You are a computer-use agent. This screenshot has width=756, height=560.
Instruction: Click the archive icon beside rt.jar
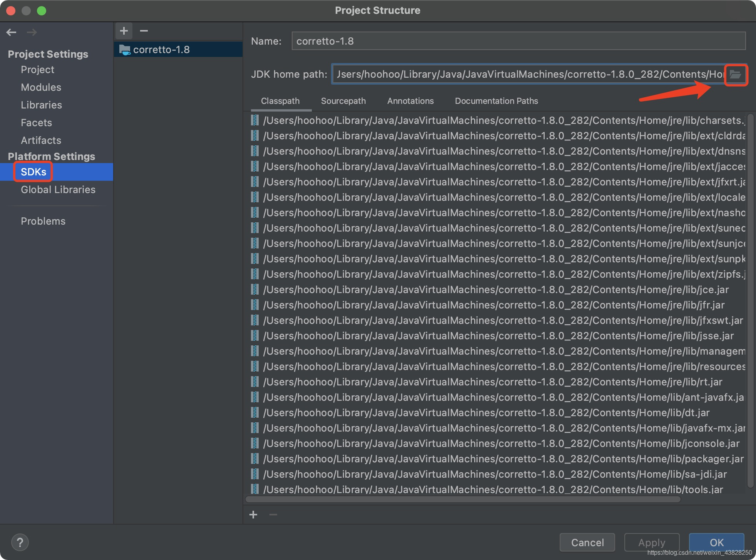click(x=255, y=382)
